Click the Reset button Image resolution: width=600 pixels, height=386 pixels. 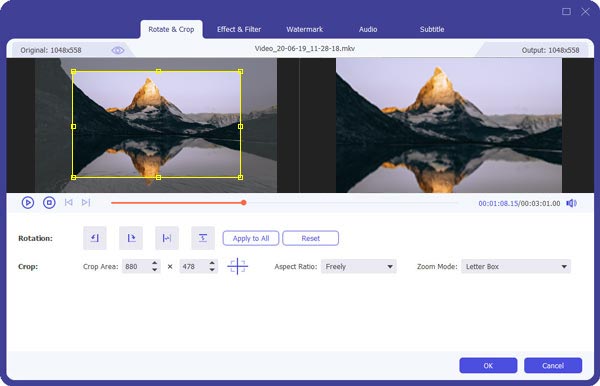point(310,238)
